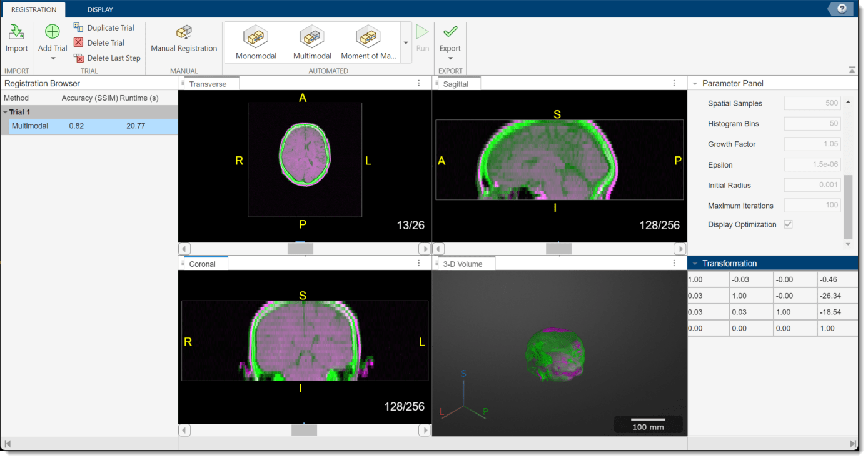Select the Coronal view tab

[202, 264]
